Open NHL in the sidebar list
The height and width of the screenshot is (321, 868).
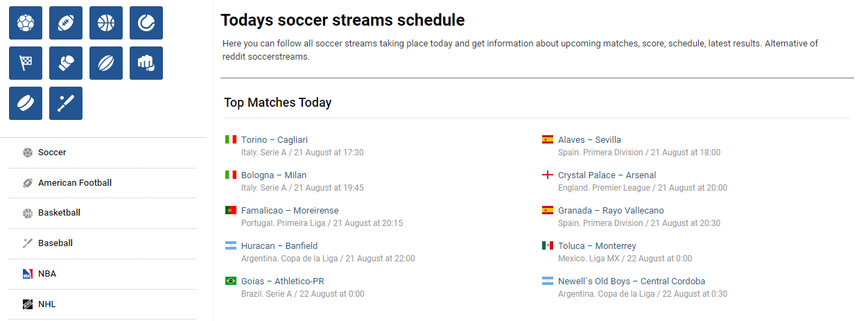(x=103, y=304)
